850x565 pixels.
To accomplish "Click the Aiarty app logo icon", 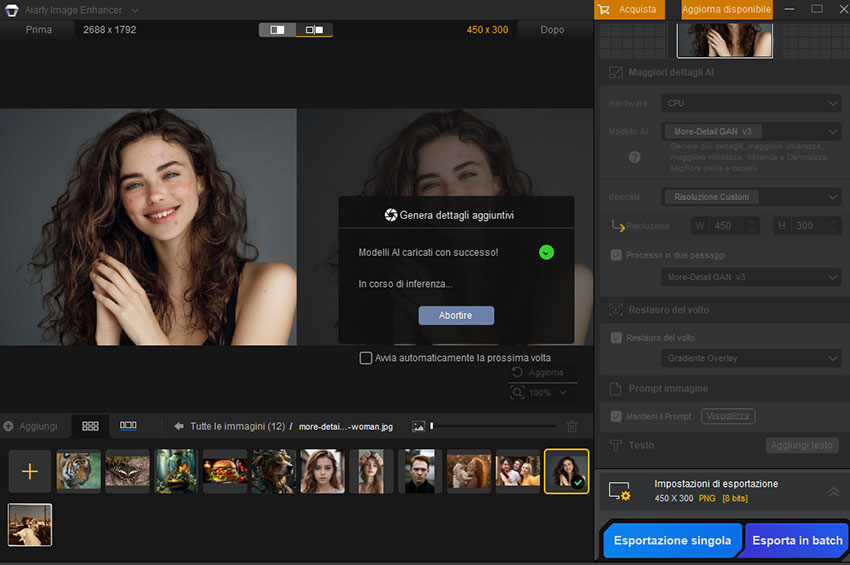I will tap(11, 10).
